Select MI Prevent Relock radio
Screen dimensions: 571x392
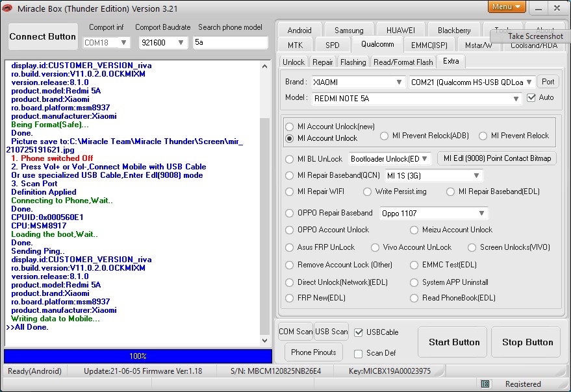(483, 136)
